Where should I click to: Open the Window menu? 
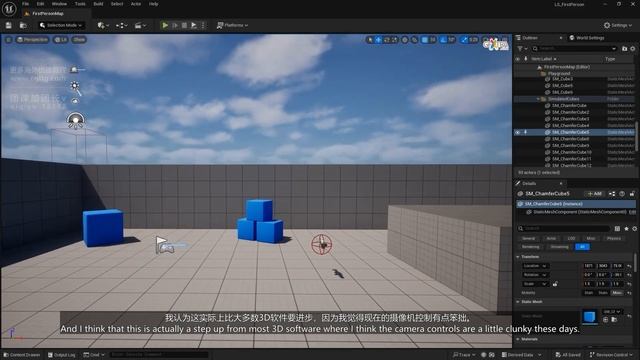pyautogui.click(x=59, y=4)
